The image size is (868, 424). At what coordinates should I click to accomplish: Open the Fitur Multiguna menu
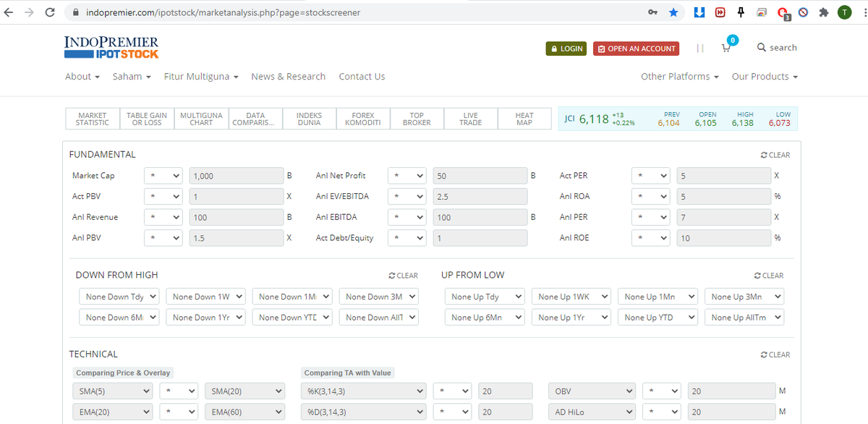point(201,77)
